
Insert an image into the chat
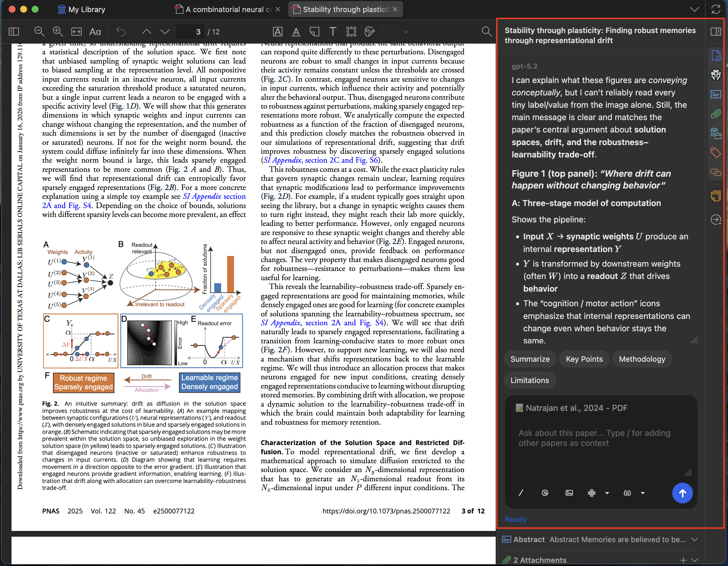[x=569, y=493]
